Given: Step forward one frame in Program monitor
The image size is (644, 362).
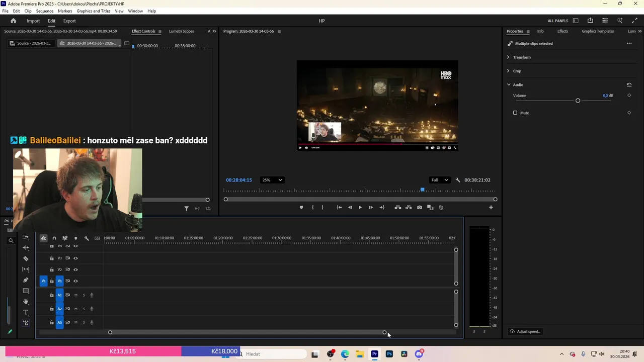Looking at the screenshot, I should (371, 208).
